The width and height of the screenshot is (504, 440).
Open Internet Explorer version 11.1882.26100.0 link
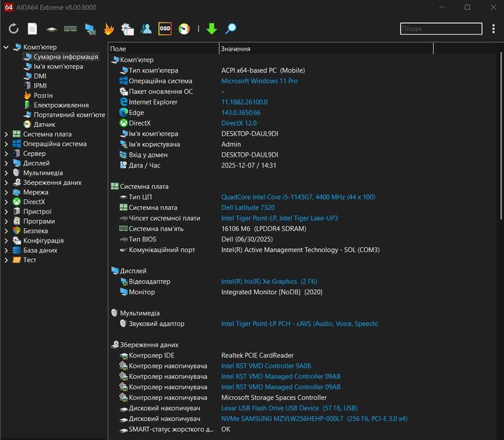click(x=244, y=102)
